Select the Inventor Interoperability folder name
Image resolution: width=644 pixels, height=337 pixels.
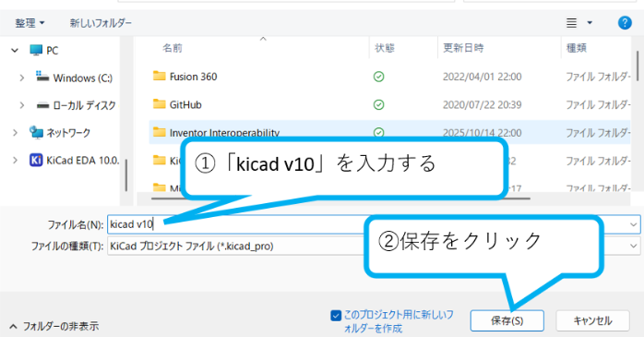(224, 133)
